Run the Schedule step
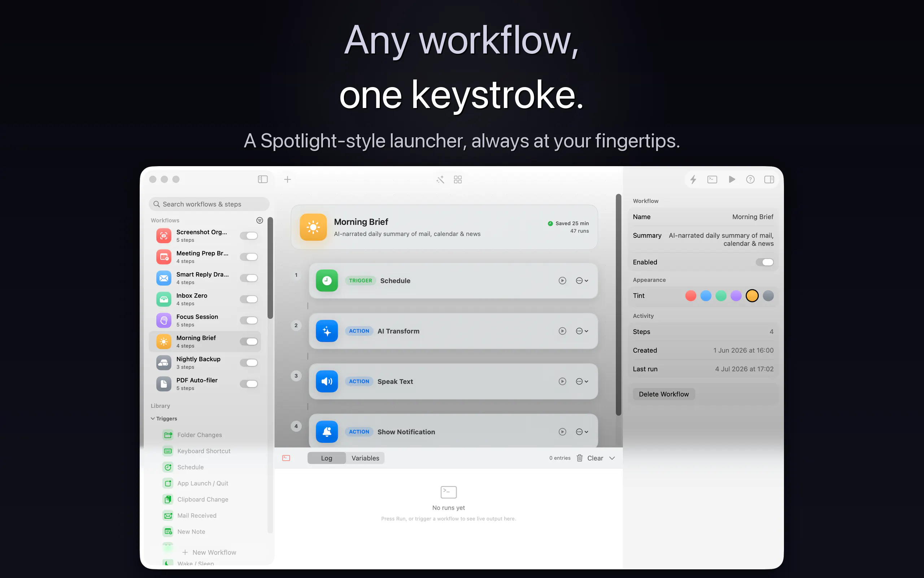This screenshot has width=924, height=578. tap(562, 281)
